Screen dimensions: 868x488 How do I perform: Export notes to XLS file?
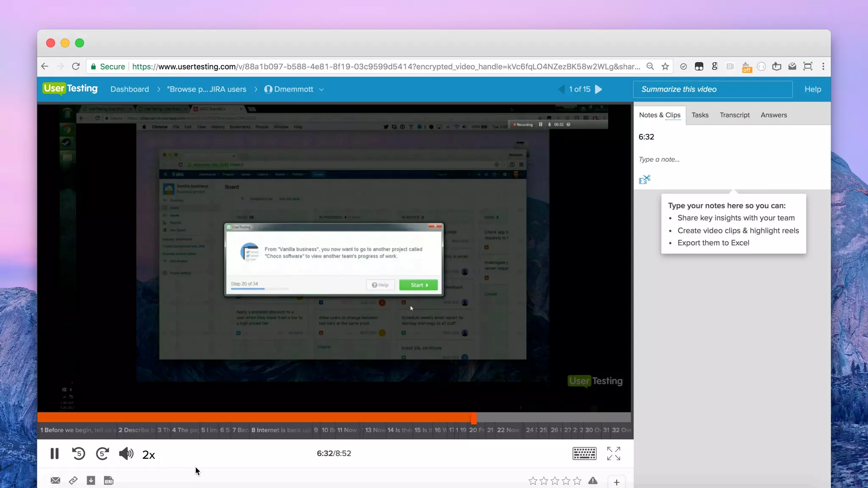click(108, 480)
